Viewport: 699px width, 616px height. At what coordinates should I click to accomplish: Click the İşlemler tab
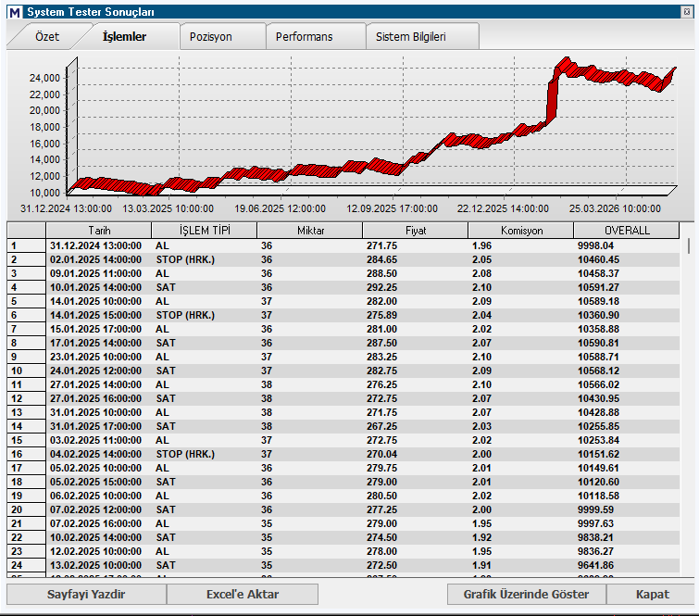[x=124, y=36]
